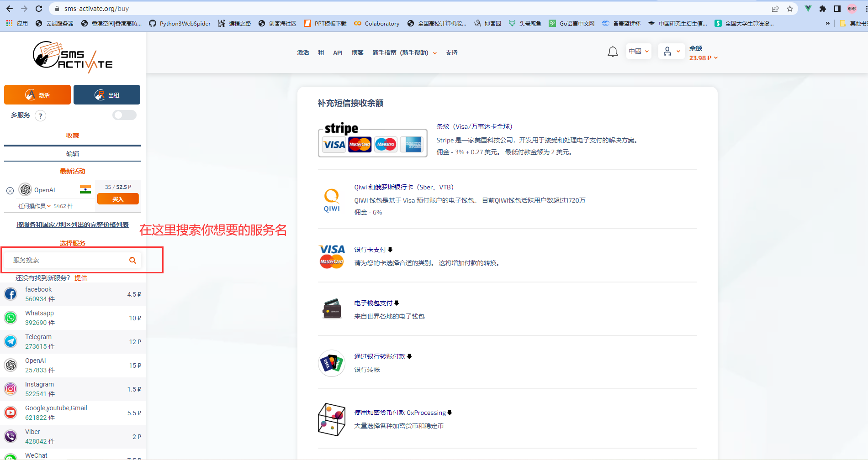The image size is (868, 460).
Task: Open the 博客 navigation item
Action: coord(358,53)
